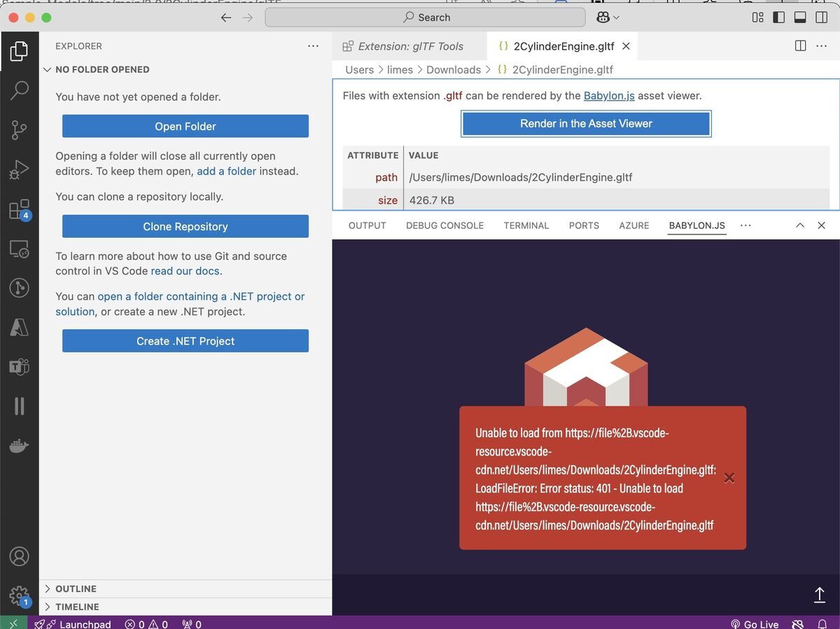This screenshot has width=840, height=629.
Task: Toggle the bottom panel visibility
Action: tap(800, 17)
